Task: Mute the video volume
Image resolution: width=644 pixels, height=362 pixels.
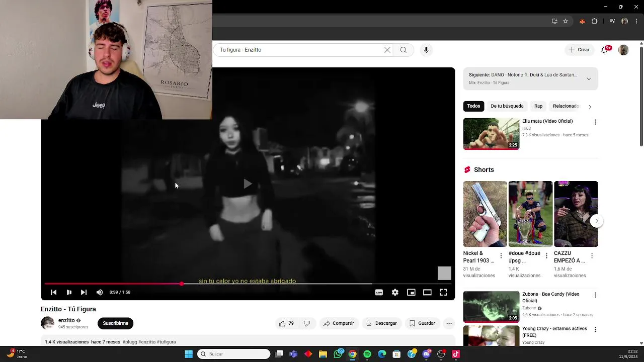Action: coord(100,292)
